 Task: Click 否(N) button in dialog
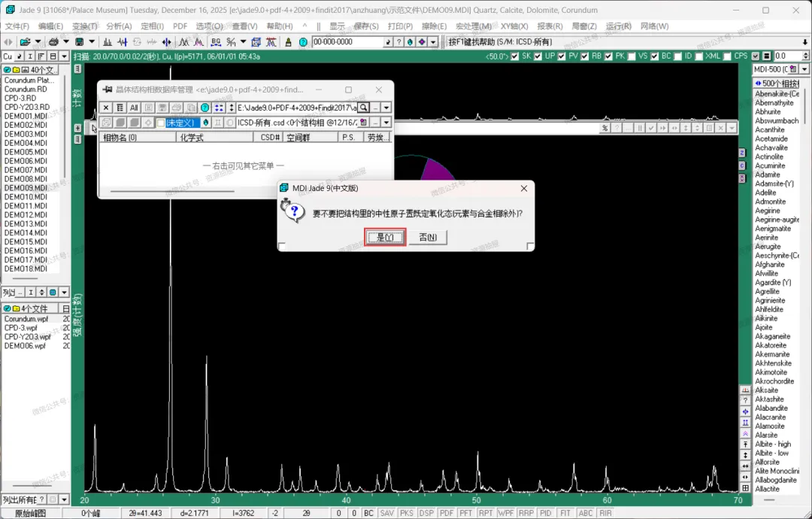(x=428, y=237)
